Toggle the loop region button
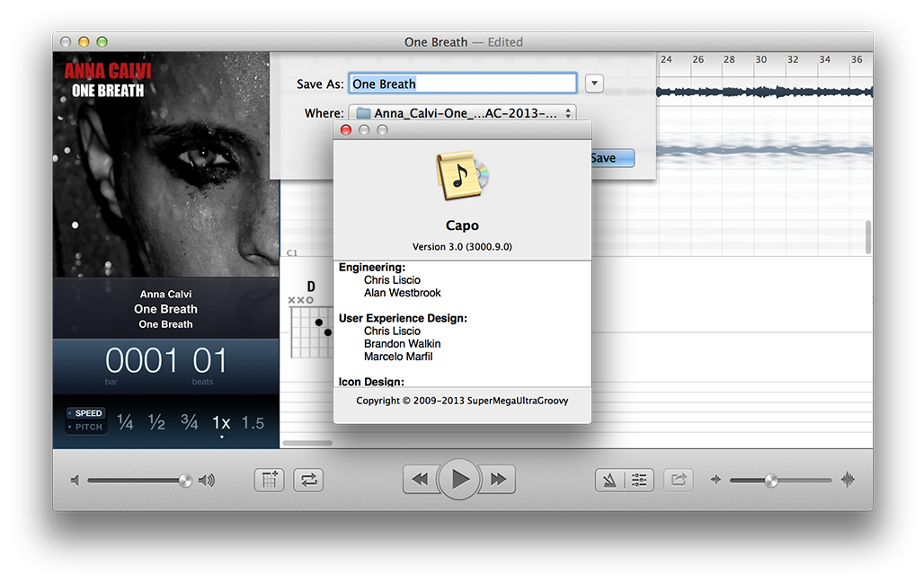 point(308,480)
